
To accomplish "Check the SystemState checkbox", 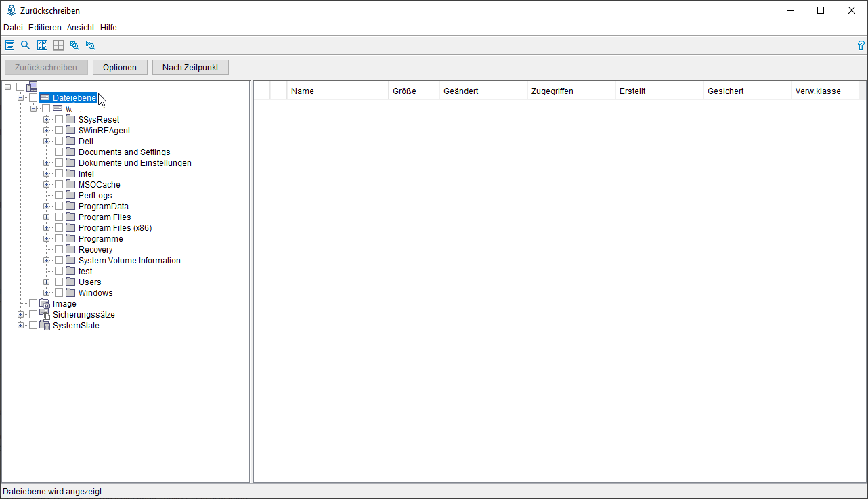I will [33, 326].
